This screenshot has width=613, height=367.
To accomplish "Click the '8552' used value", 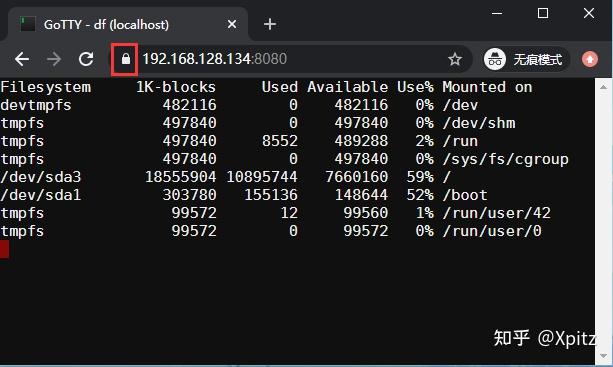I will (x=280, y=141).
